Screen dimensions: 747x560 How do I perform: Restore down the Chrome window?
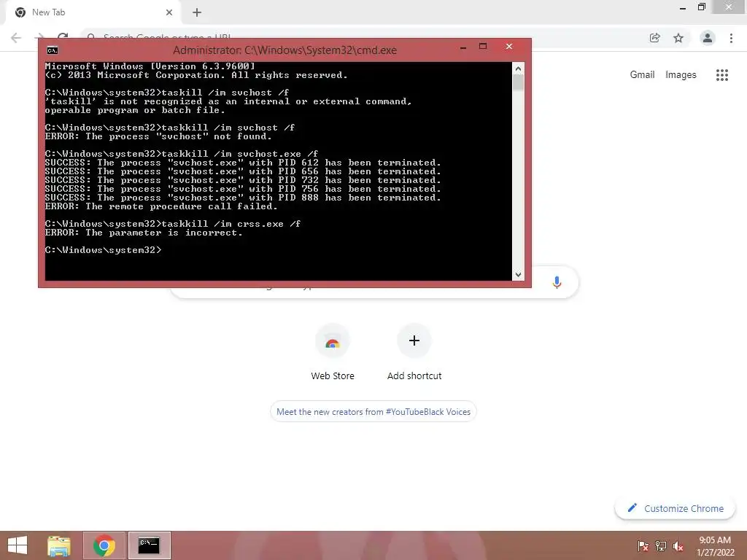702,7
